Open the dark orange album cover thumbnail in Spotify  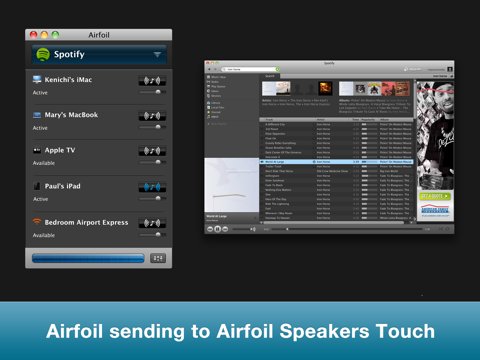[x=325, y=88]
